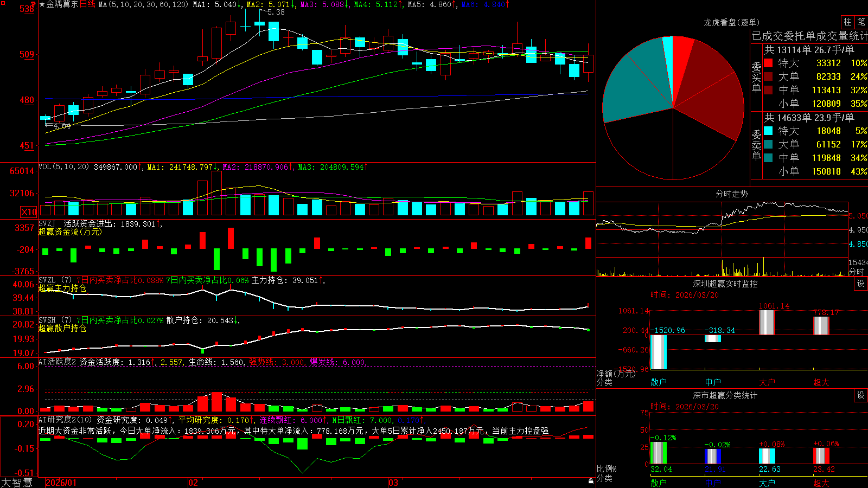The image size is (868, 488).
Task: Click the ×10 volume scale box
Action: pos(29,212)
